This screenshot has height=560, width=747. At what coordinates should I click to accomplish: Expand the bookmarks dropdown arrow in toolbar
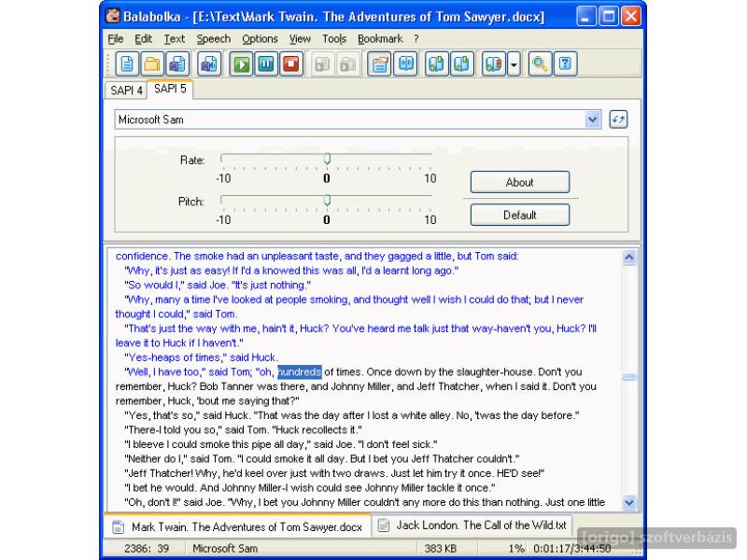tap(514, 63)
